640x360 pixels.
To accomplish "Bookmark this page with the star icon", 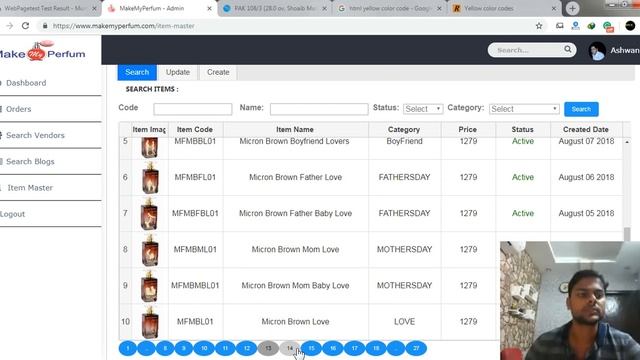I will click(539, 26).
